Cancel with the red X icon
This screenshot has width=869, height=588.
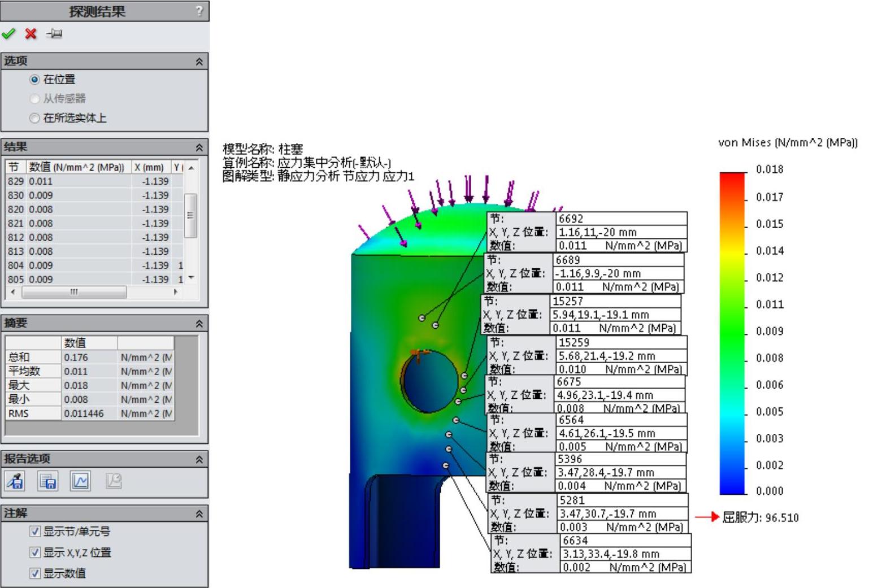(x=31, y=34)
